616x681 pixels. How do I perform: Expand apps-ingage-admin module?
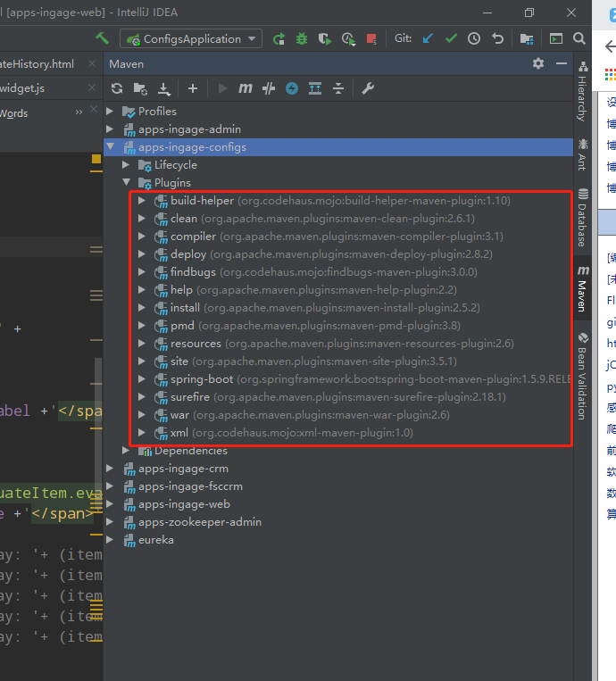pyautogui.click(x=111, y=129)
